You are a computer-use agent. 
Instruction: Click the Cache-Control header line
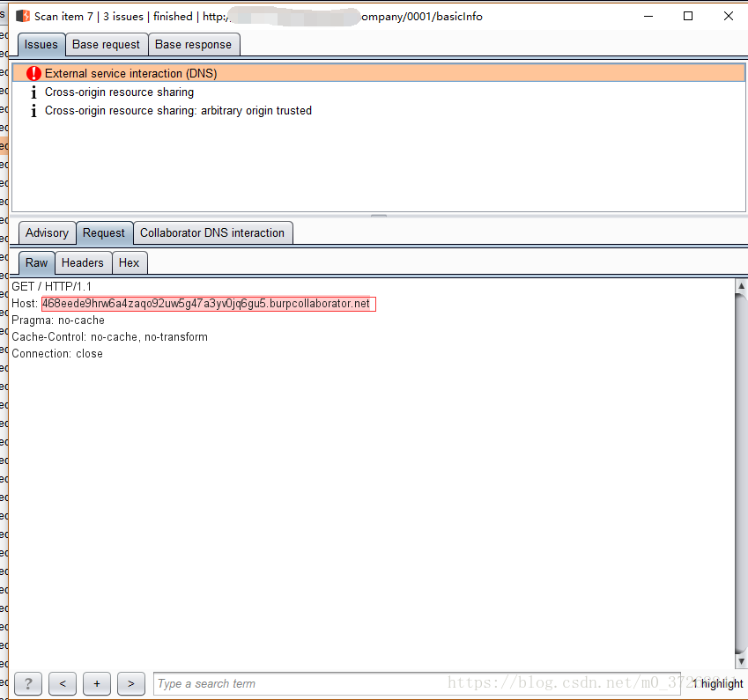click(x=110, y=336)
